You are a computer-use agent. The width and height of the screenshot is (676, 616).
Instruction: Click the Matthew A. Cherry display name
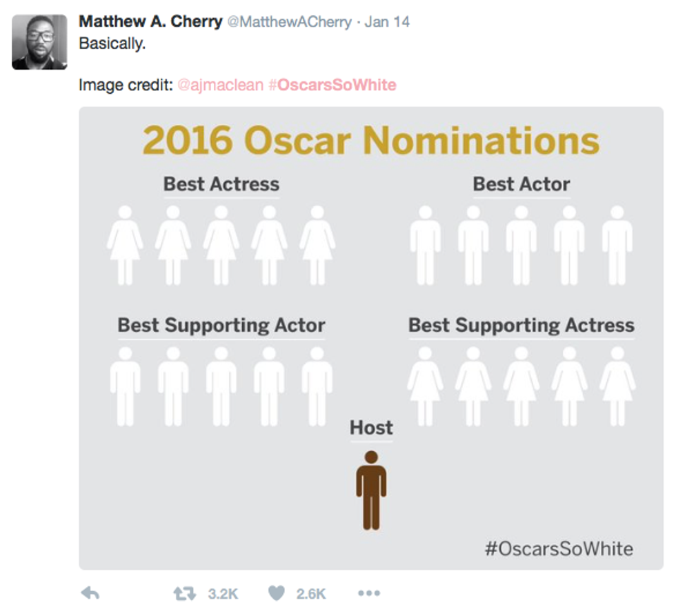[150, 21]
